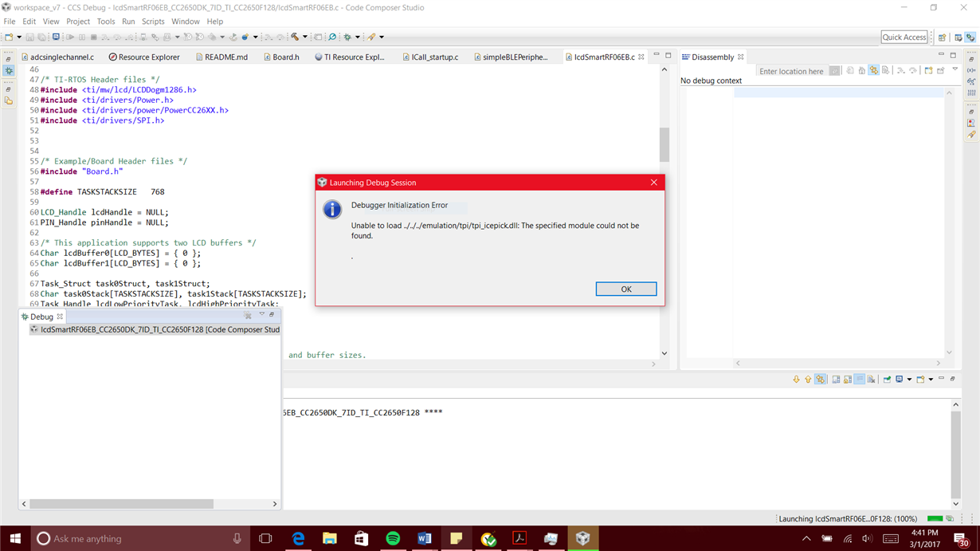Select the lcdSmartRF06EB_CC2650DK_7ID debug tree entry
Screen dimensions: 980x551
click(155, 329)
